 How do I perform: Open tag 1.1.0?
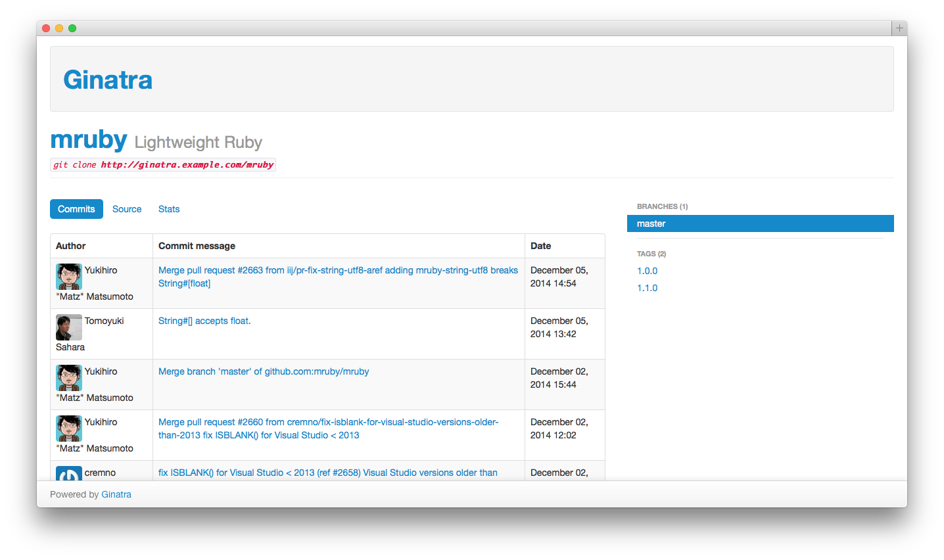647,288
